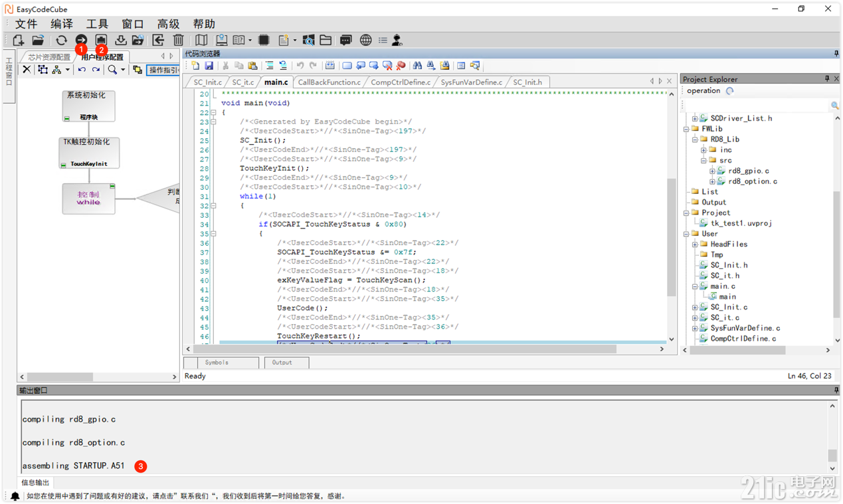Open the 高级 menu
Image resolution: width=843 pixels, height=504 pixels.
pos(169,25)
